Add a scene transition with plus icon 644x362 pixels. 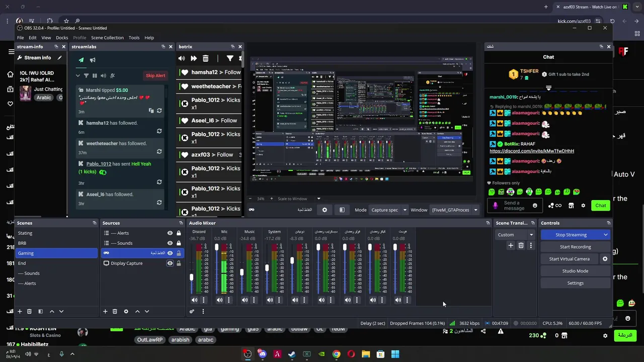(511, 245)
